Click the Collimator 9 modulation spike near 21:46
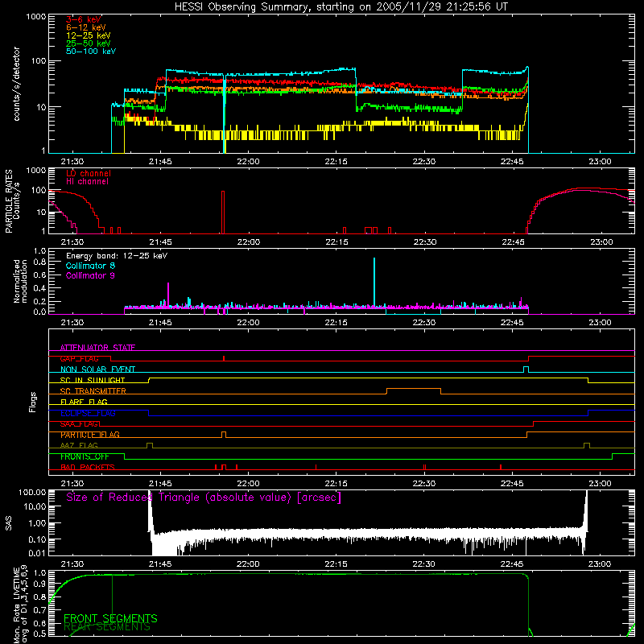644x644 pixels. pos(168,294)
